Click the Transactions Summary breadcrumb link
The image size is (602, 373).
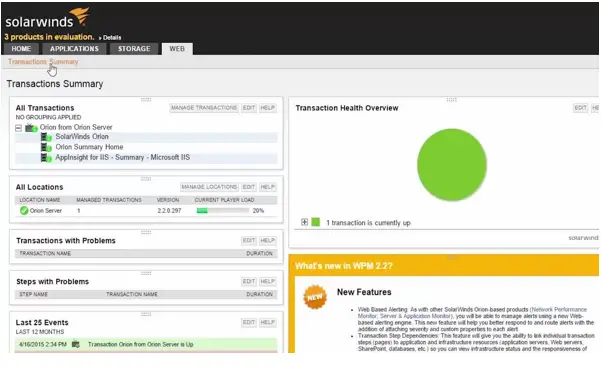tap(43, 62)
